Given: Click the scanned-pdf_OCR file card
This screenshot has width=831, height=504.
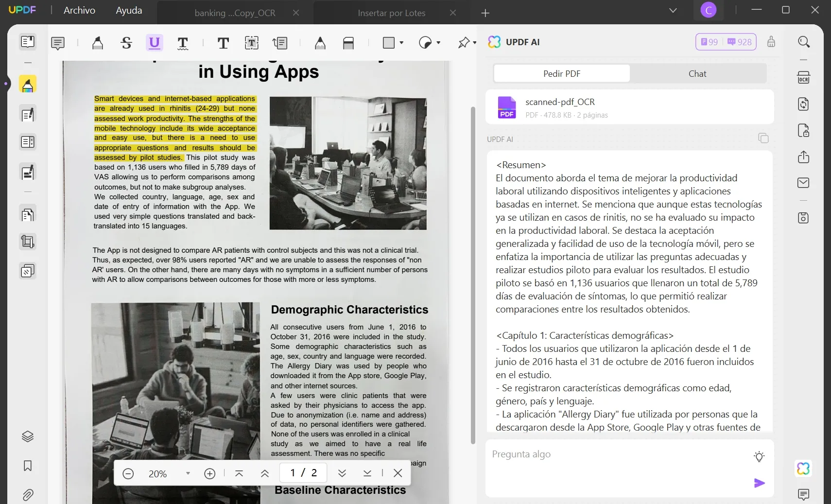Looking at the screenshot, I should pos(630,107).
